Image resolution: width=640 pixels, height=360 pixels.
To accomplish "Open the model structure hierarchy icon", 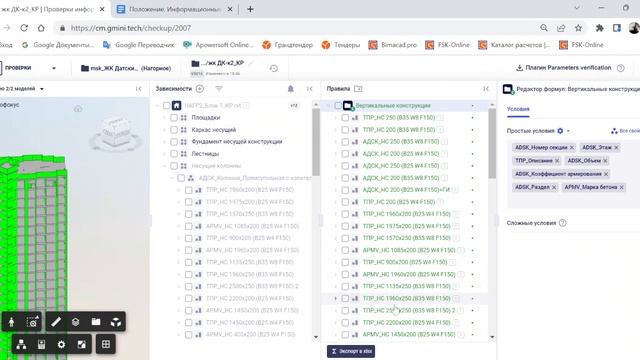I will pos(21,344).
